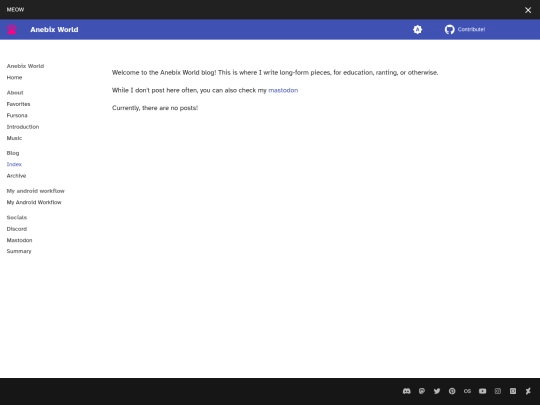Click the Contribute! link text in header
Viewport: 540px width, 405px height.
[x=471, y=29]
